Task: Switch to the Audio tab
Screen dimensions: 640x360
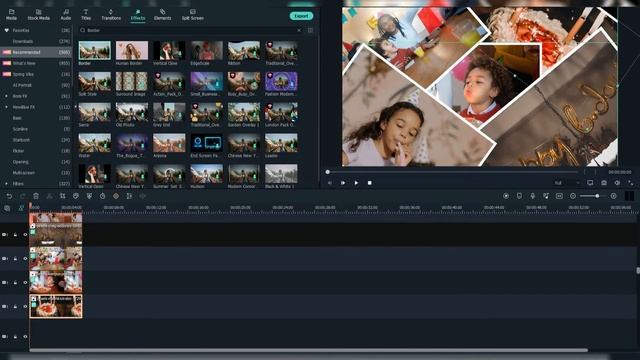Action: pyautogui.click(x=66, y=15)
